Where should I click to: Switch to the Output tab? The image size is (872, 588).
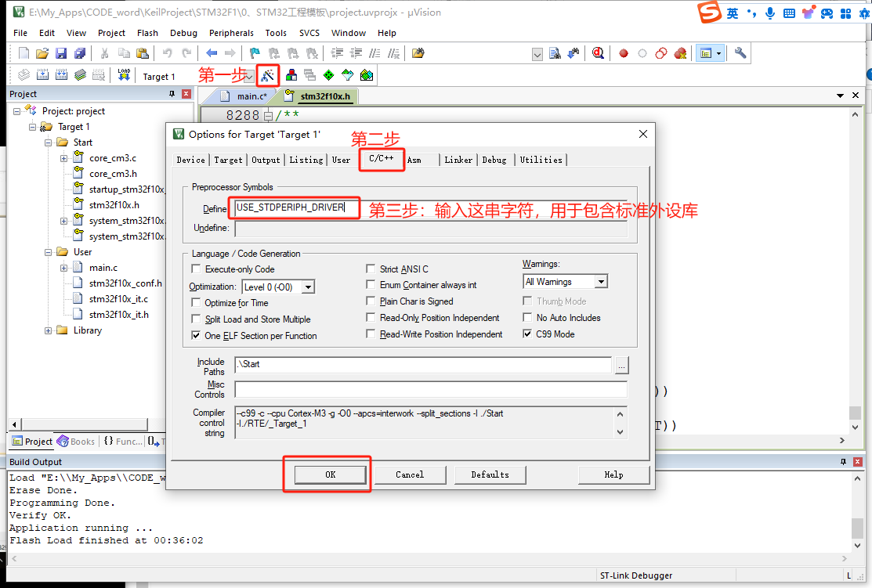click(266, 160)
